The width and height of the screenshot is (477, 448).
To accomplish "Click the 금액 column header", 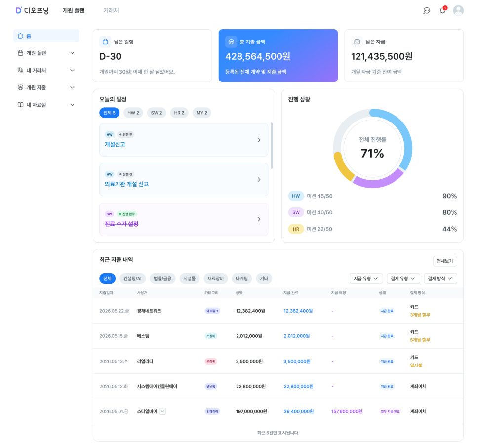I will pos(239,293).
